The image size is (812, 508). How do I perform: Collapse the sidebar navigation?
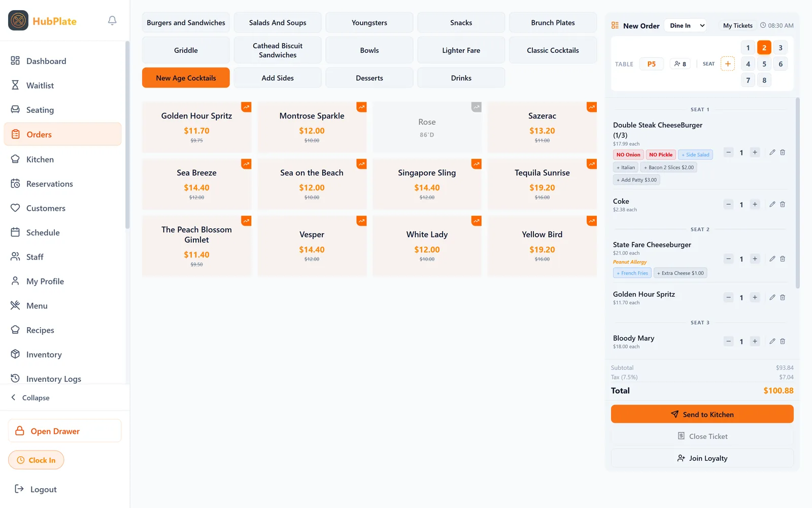click(30, 398)
